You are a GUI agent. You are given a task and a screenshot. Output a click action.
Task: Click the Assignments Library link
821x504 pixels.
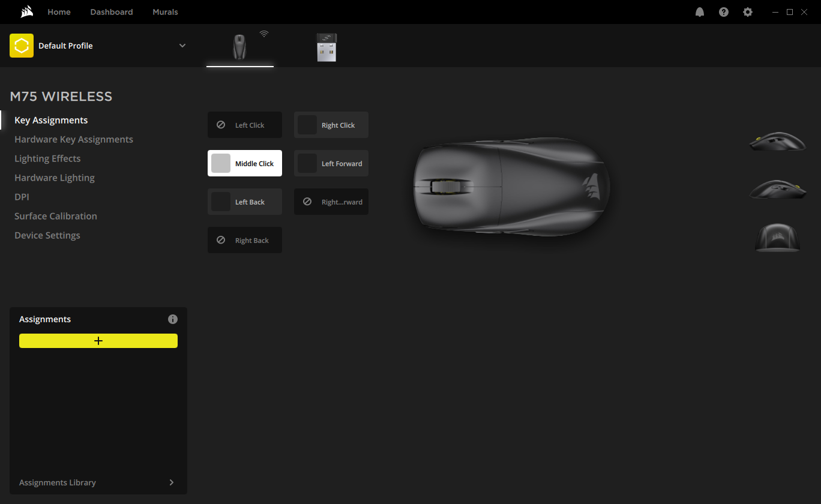(x=58, y=482)
